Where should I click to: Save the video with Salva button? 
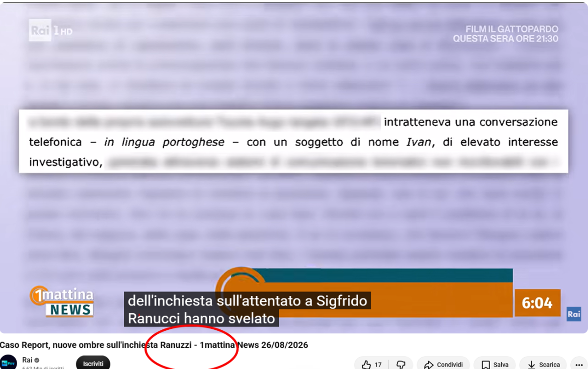[x=495, y=364]
